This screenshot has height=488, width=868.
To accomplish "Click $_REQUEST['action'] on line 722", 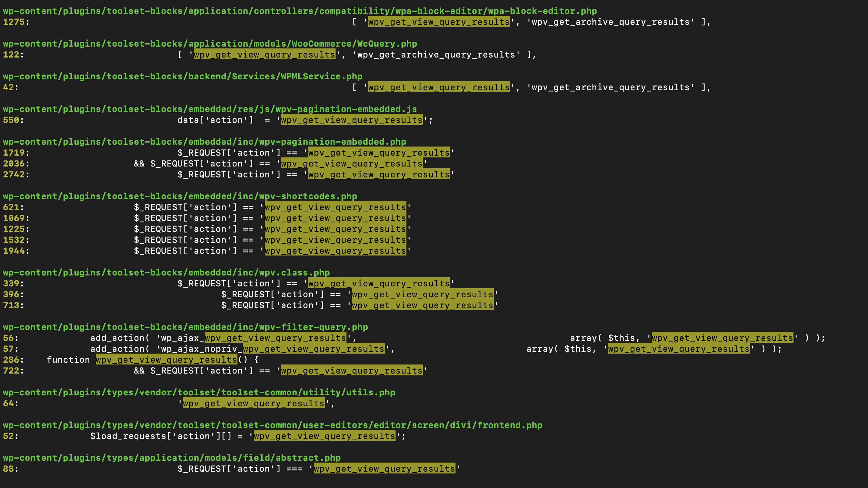I will [201, 371].
